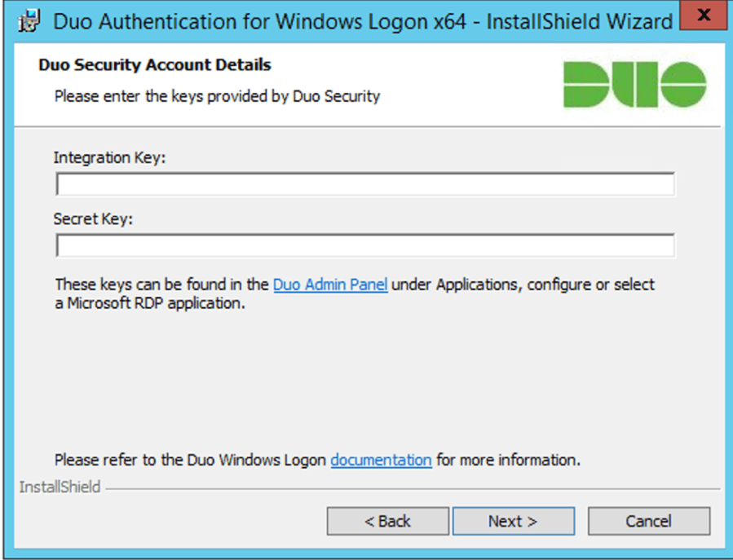Click the 'Secret Key:' label
Image resolution: width=733 pixels, height=560 pixels.
pos(93,218)
